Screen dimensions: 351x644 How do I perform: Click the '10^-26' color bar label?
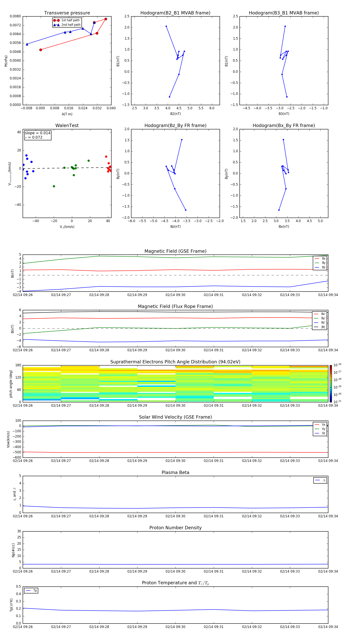[338, 365]
